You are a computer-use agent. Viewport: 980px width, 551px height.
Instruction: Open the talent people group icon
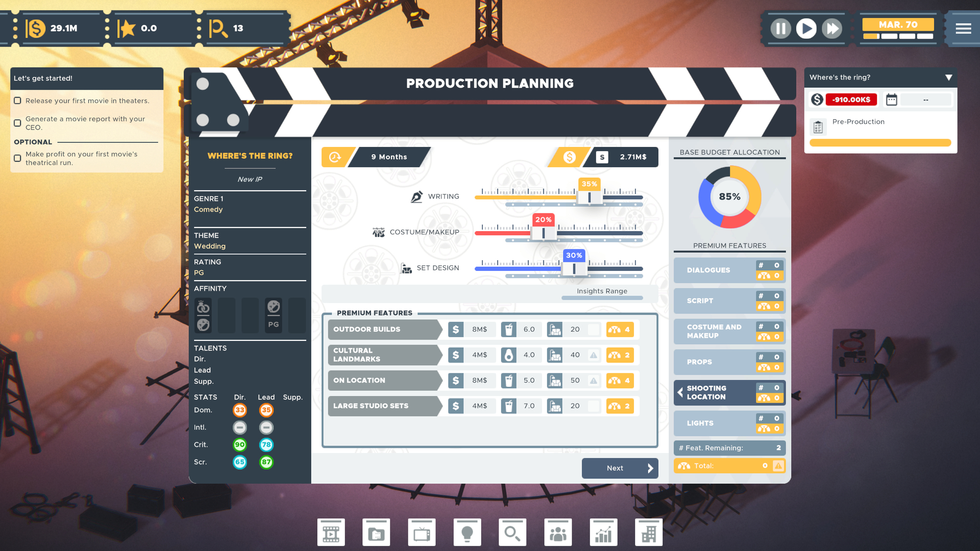pyautogui.click(x=558, y=533)
